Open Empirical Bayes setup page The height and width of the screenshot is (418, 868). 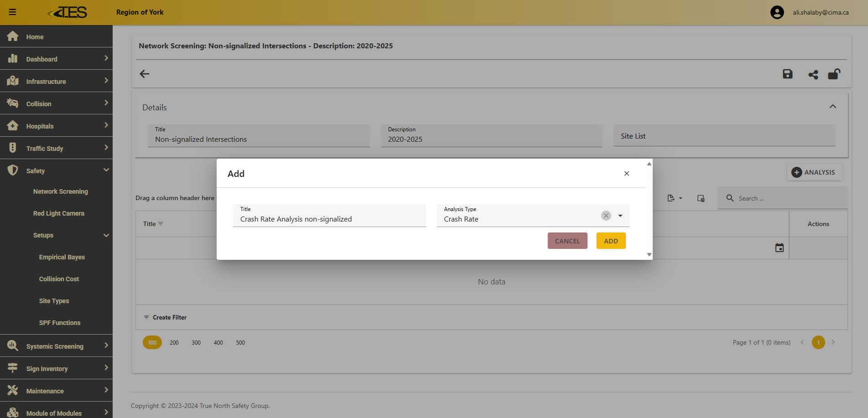[62, 257]
